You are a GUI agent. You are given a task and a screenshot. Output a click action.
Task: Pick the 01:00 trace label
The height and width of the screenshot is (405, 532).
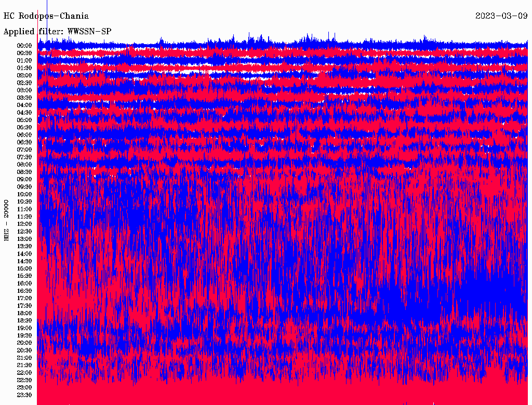[24, 61]
